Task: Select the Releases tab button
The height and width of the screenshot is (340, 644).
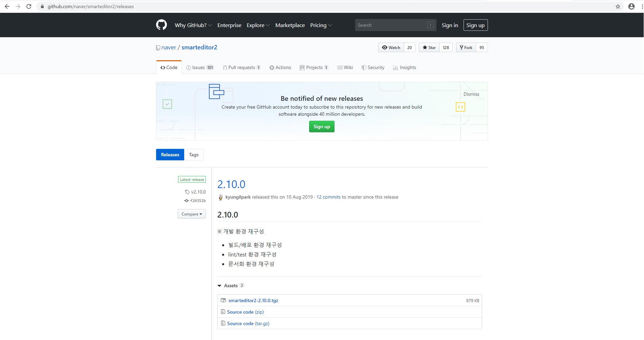Action: [170, 155]
